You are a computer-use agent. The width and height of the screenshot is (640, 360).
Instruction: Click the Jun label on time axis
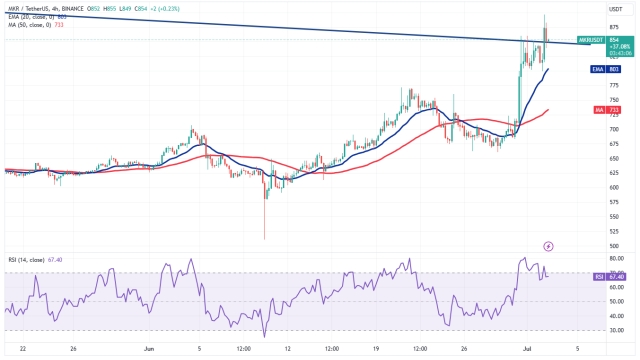pos(149,349)
